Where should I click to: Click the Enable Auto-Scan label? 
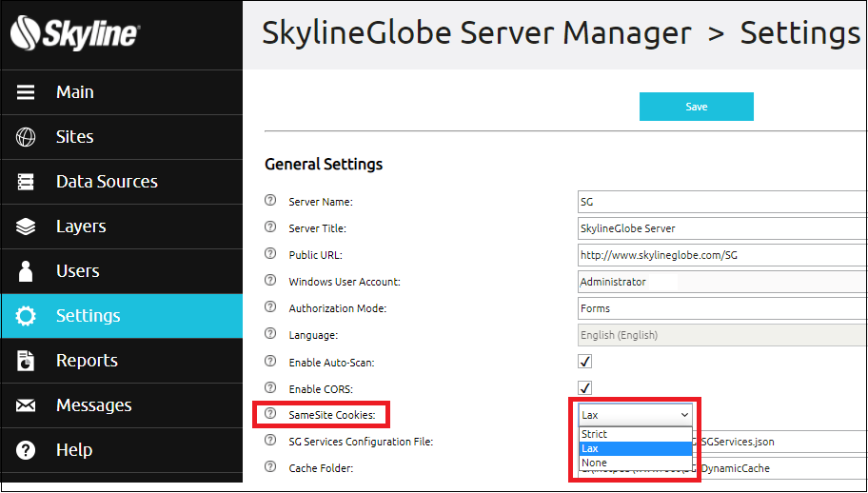pos(331,363)
